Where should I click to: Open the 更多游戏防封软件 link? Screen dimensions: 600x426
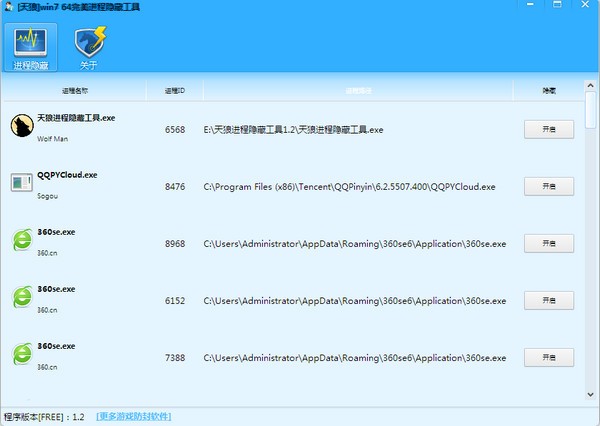[134, 416]
